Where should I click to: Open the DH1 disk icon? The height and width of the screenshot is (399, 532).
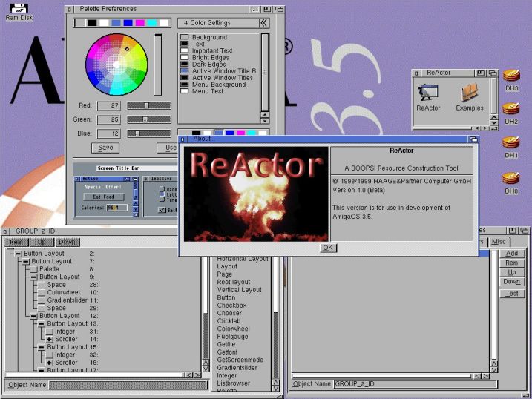(x=511, y=142)
